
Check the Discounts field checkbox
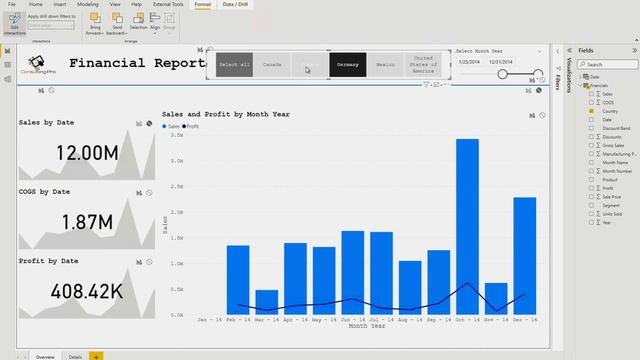click(591, 137)
